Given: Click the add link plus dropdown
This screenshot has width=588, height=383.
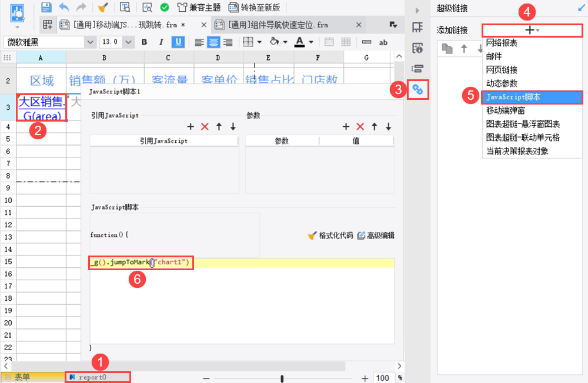Looking at the screenshot, I should point(532,30).
